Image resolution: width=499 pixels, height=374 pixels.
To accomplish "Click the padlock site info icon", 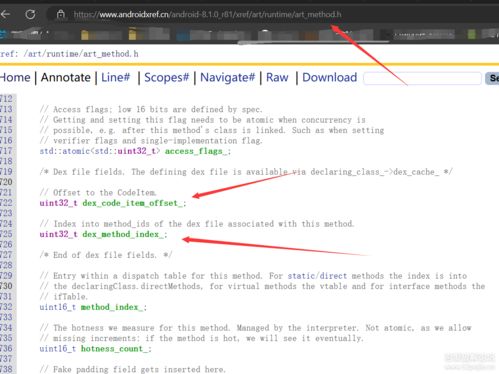I will [61, 14].
